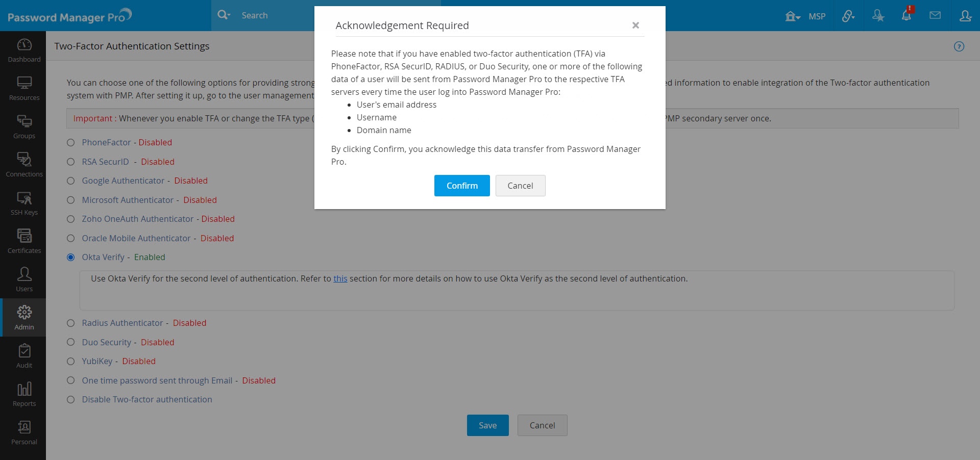This screenshot has width=980, height=460.
Task: Select Disable Two-factor authentication option
Action: pyautogui.click(x=71, y=399)
